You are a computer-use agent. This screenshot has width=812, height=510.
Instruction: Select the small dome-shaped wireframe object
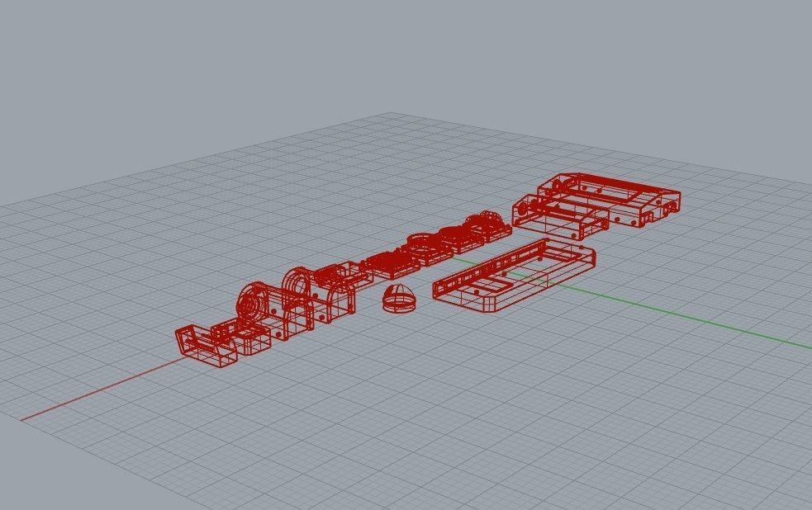397,298
